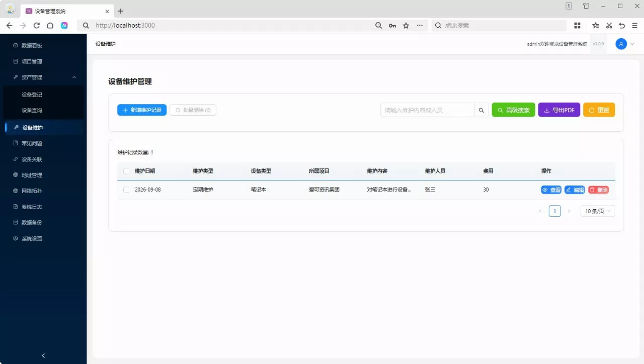Edit the record with the 编辑 button
Viewport: 644px width, 364px height.
[x=575, y=190]
